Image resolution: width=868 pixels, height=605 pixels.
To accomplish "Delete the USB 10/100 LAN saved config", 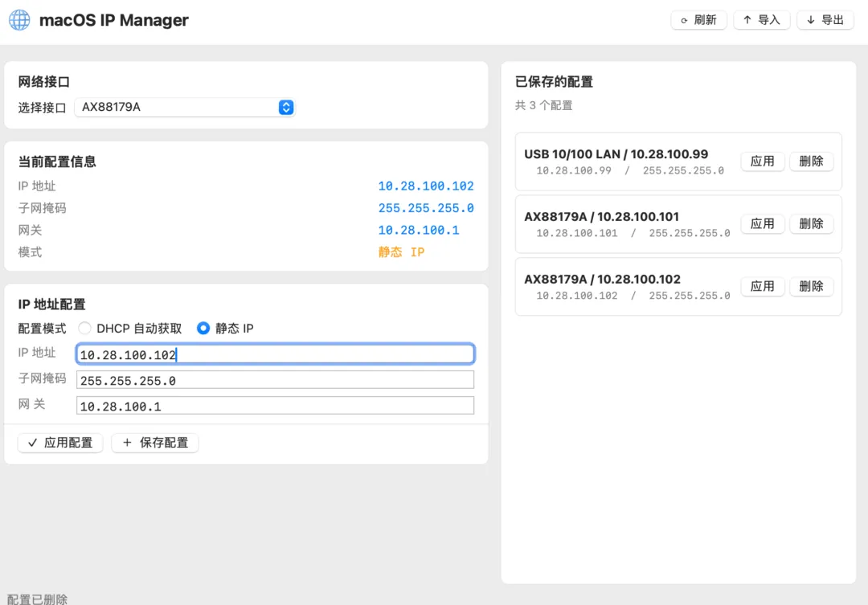I will pyautogui.click(x=811, y=161).
